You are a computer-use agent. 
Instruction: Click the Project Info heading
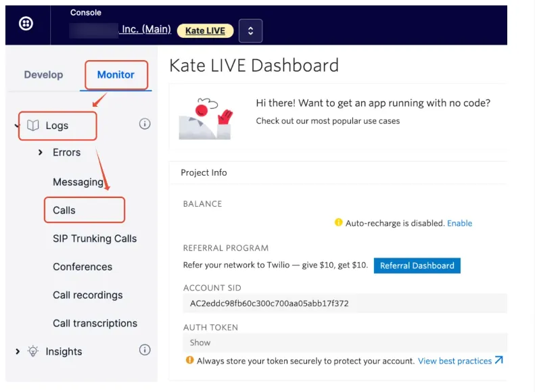point(204,173)
